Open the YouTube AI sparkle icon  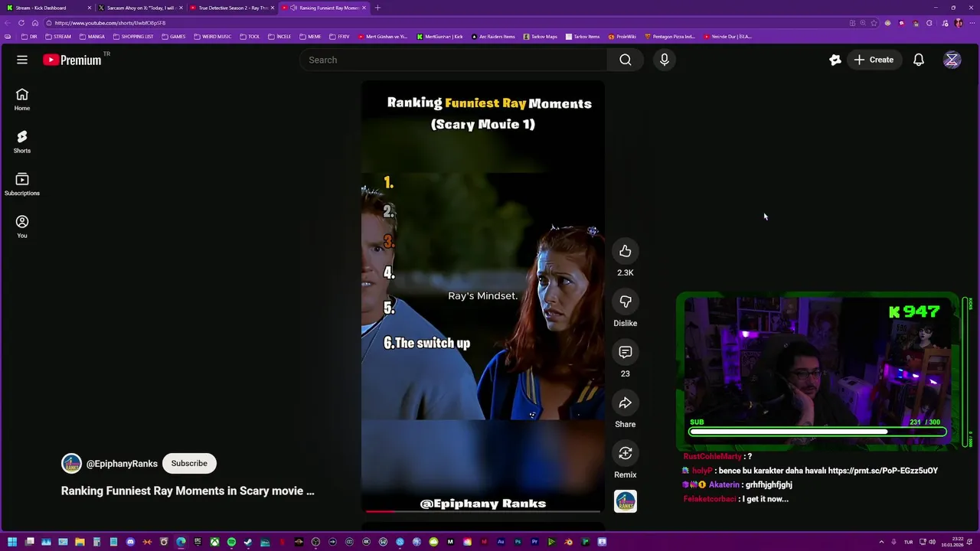pyautogui.click(x=835, y=60)
